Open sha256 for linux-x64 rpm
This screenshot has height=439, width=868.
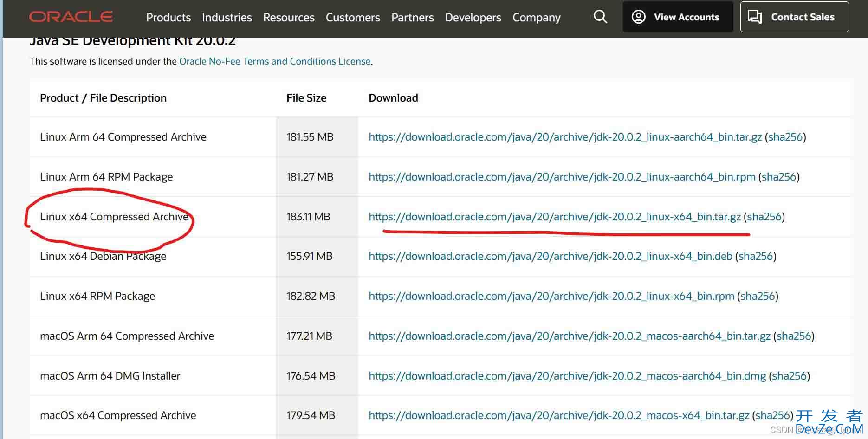758,296
